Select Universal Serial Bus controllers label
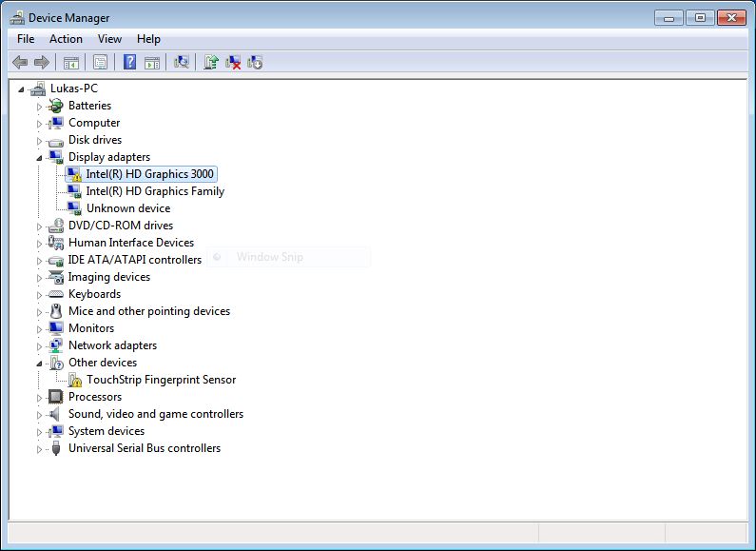This screenshot has width=756, height=551. (x=145, y=448)
